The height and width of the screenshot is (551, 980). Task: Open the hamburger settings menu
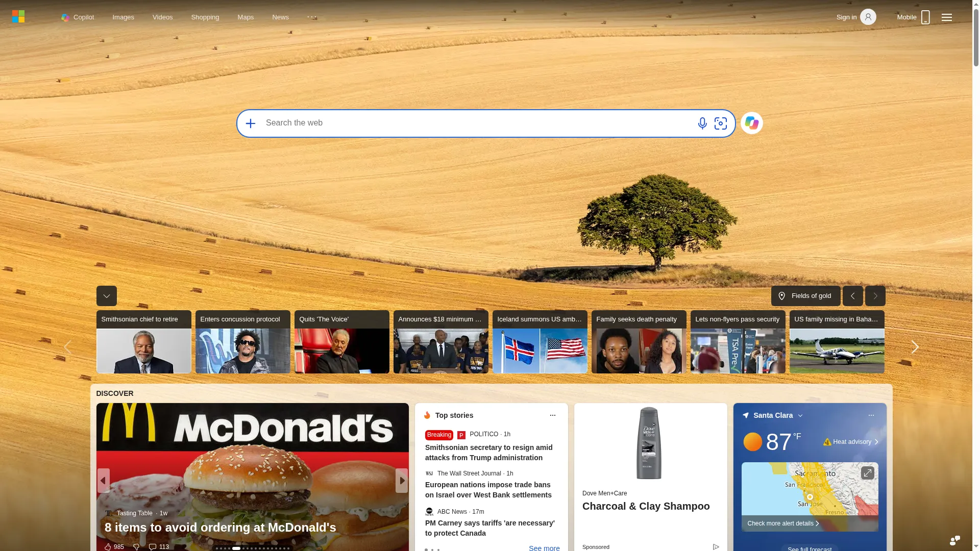pyautogui.click(x=947, y=17)
